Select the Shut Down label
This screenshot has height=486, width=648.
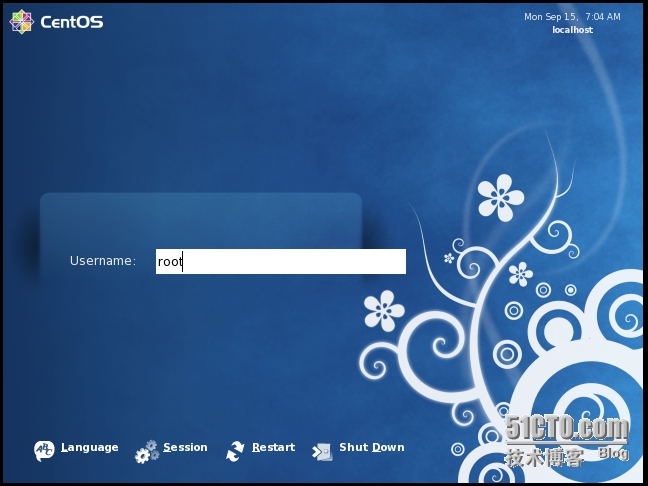pyautogui.click(x=372, y=447)
